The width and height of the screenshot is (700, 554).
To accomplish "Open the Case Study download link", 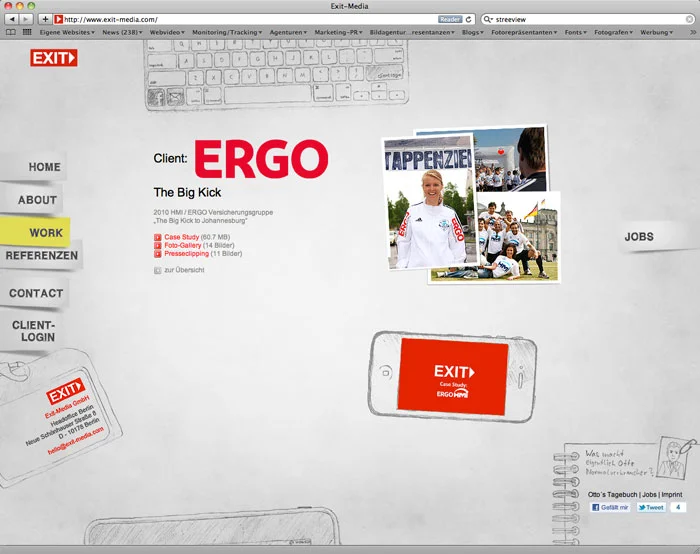I will click(x=181, y=238).
